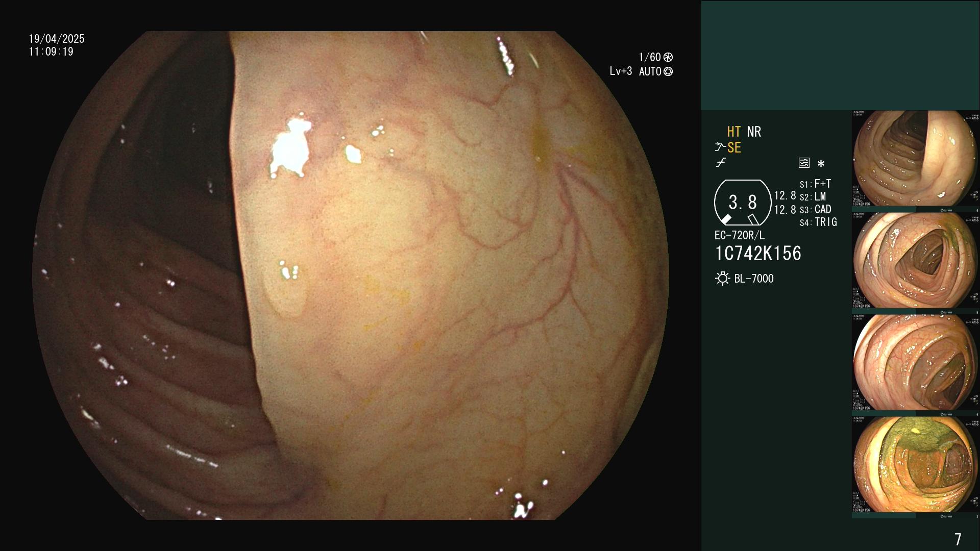Open the third thumbnail with pink folds

point(916,362)
